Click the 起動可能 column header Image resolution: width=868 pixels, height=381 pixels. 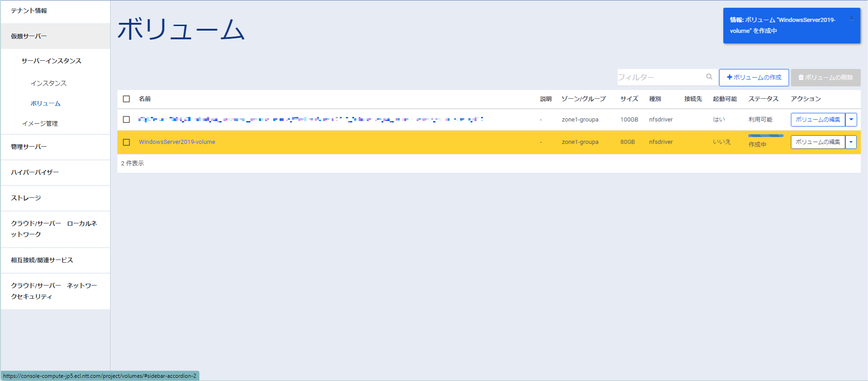coord(725,99)
